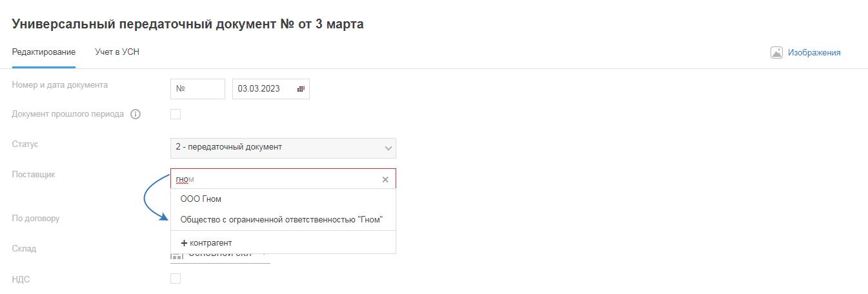
Task: Expand the Статус dropdown
Action: (x=283, y=148)
